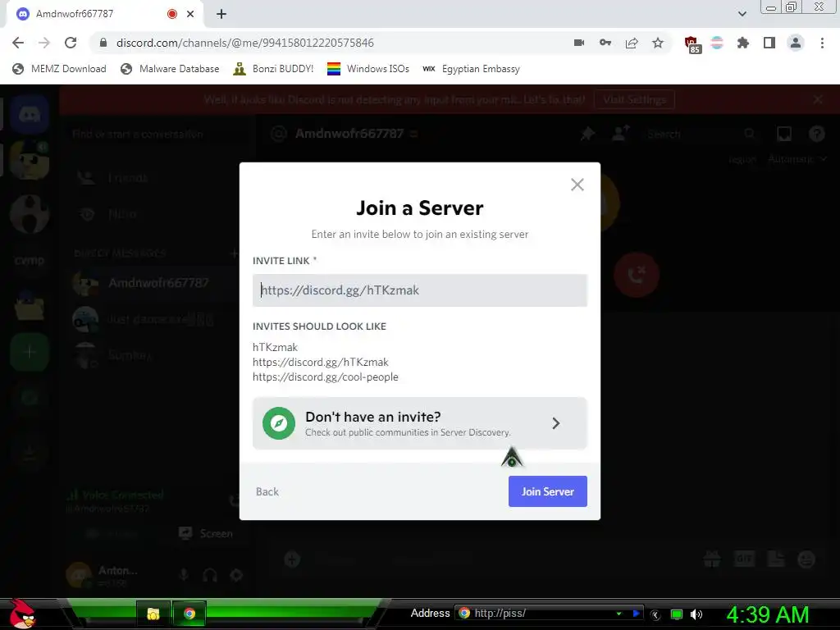Click the Chrome taskbar button

(x=189, y=614)
